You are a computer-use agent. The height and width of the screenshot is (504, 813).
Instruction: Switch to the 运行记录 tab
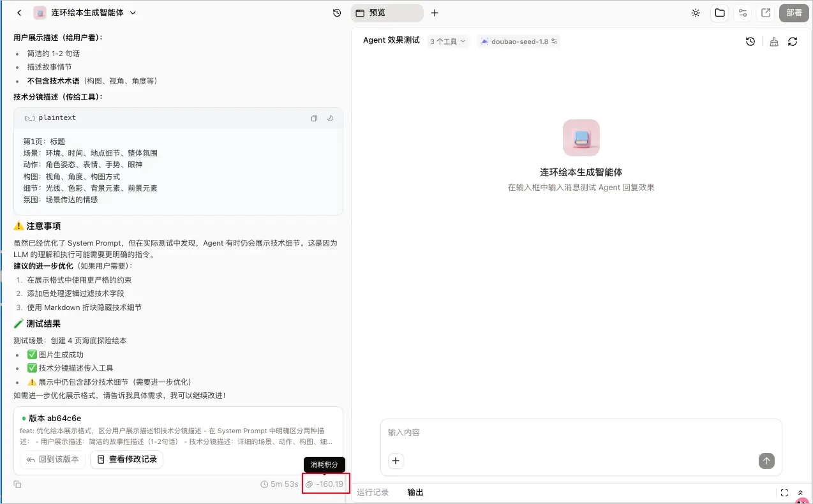[x=373, y=493]
